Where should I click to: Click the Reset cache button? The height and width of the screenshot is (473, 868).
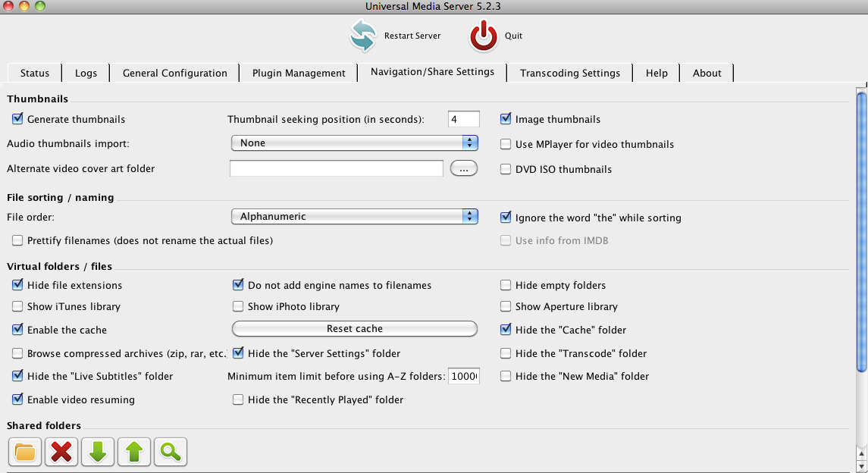(354, 329)
